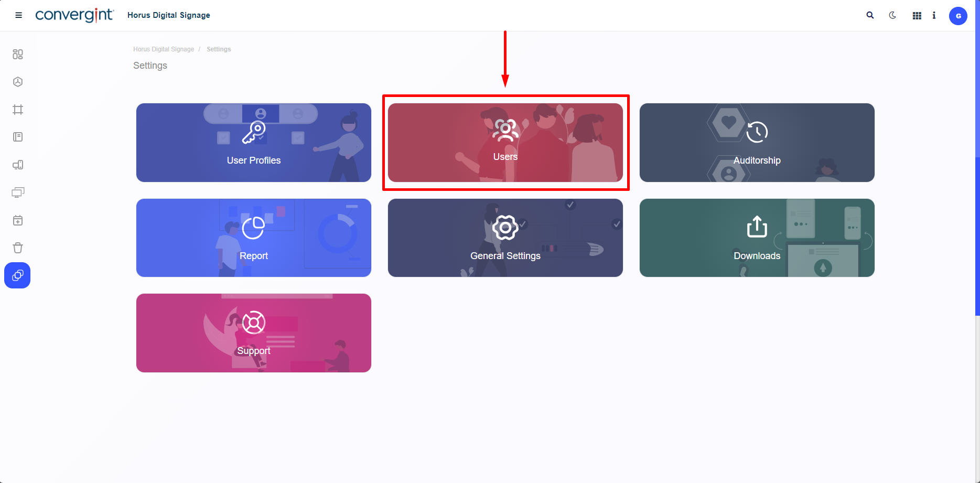The width and height of the screenshot is (980, 483).
Task: Open the hamburger menu icon
Action: tap(18, 15)
